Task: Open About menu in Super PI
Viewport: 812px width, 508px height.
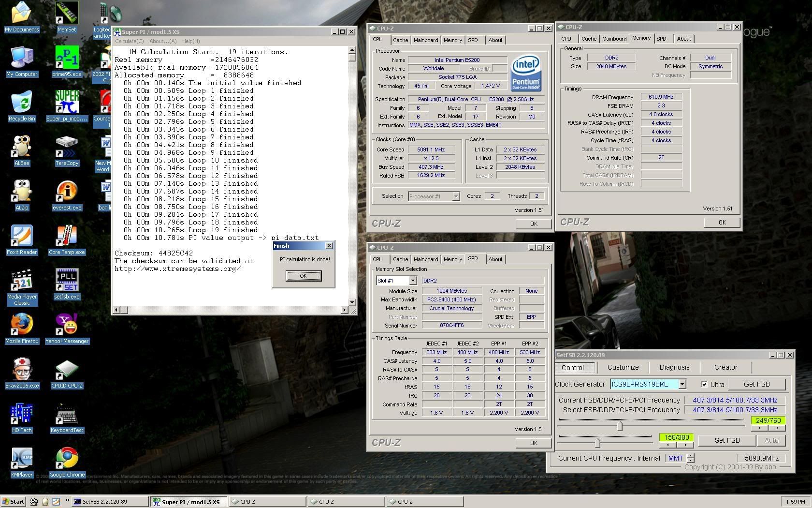Action: pyautogui.click(x=163, y=41)
